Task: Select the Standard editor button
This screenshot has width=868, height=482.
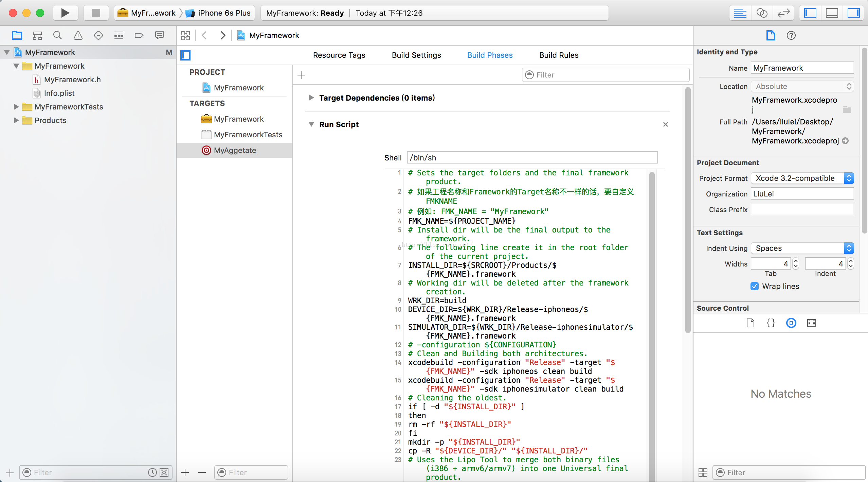Action: click(x=740, y=13)
